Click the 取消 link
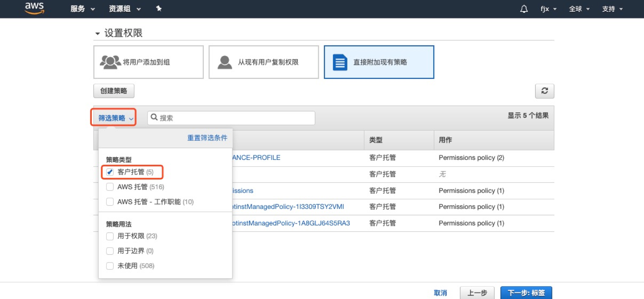 tap(440, 293)
